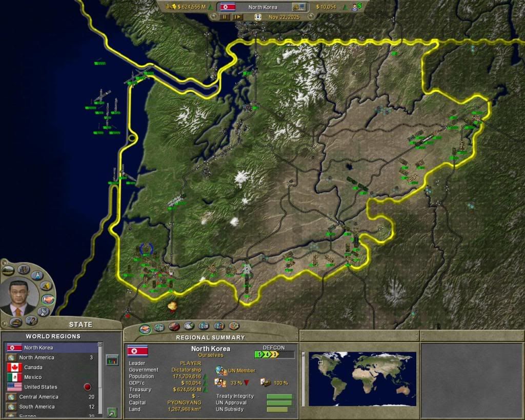The width and height of the screenshot is (525, 420).
Task: Open the Research department flask icon
Action: click(37, 275)
